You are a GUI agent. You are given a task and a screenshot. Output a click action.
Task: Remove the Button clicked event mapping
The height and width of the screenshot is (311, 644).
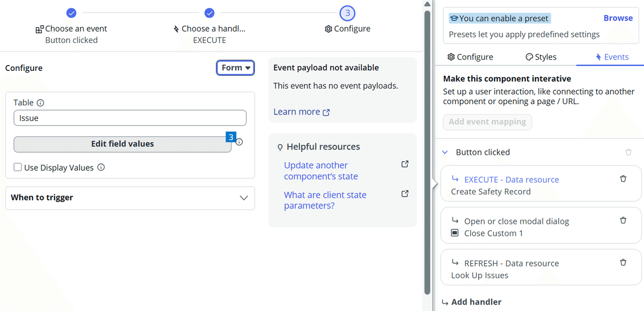point(628,152)
